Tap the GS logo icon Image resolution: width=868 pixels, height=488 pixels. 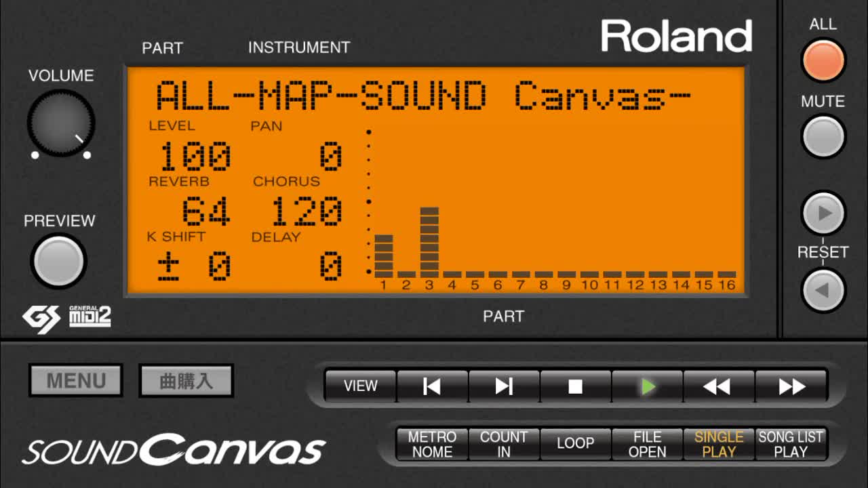point(41,319)
